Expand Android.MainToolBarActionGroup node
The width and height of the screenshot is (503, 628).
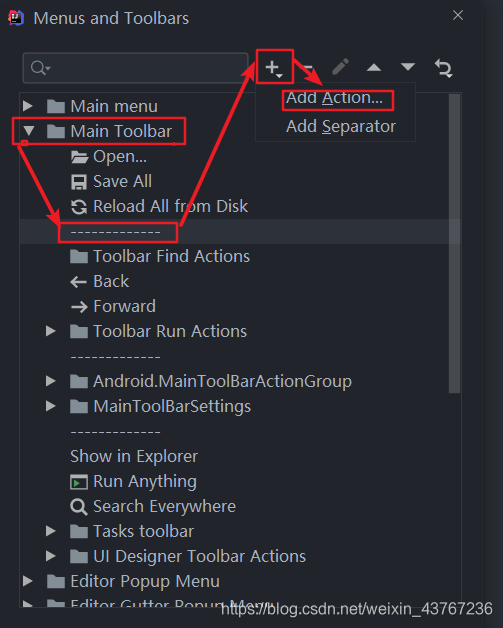click(50, 381)
